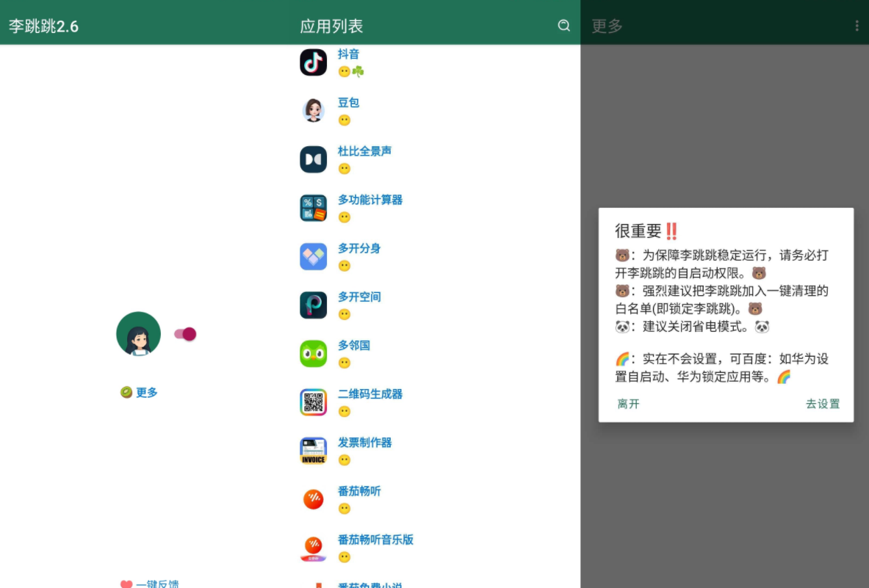The width and height of the screenshot is (869, 588).
Task: Tap the girl avatar in green circle
Action: pyautogui.click(x=139, y=334)
